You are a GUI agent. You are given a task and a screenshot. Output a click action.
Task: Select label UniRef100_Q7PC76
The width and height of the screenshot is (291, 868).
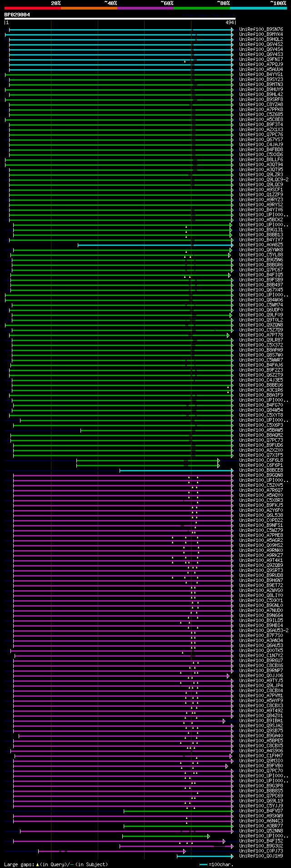tap(261, 135)
